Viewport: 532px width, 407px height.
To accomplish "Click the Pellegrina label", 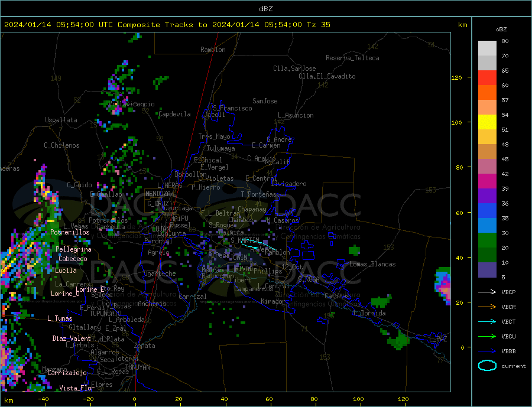I will tap(73, 249).
